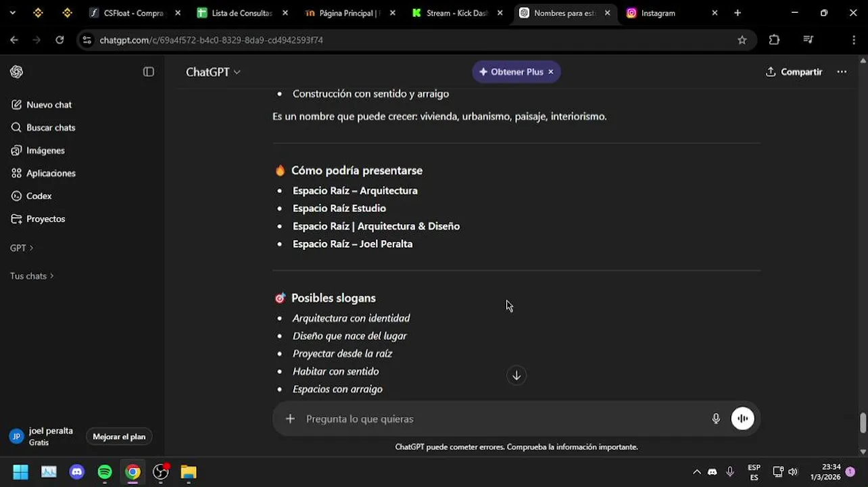Click the Compartir share button
The image size is (868, 487).
point(794,72)
